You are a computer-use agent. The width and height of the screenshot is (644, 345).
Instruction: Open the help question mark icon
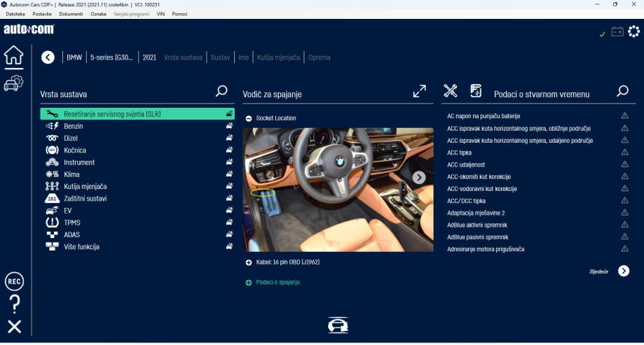pos(14,304)
